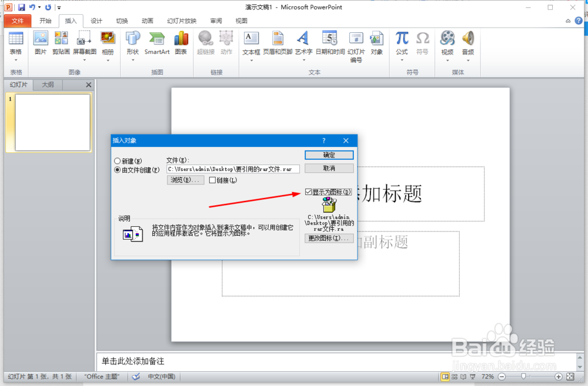Screen dimensions: 588x386
Task: Click the 符号 symbol icon
Action: click(422, 38)
